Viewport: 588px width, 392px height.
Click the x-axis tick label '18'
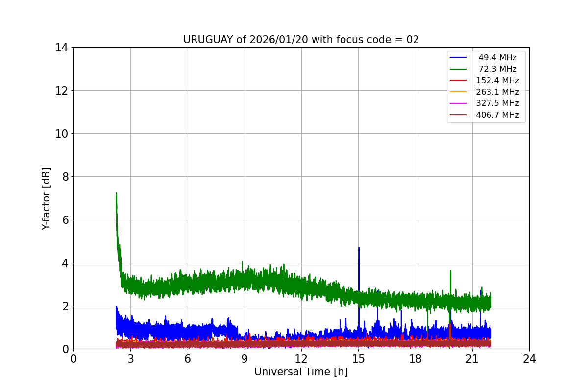tap(415, 359)
